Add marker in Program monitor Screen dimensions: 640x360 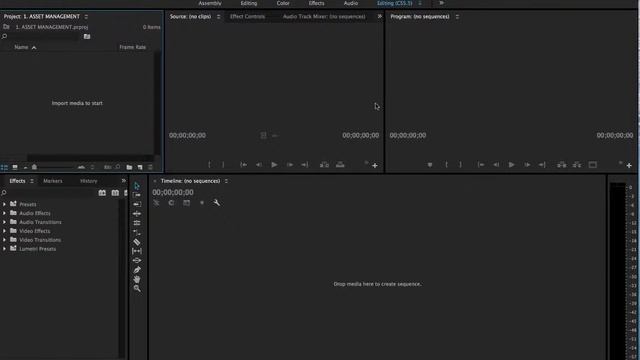coord(430,164)
